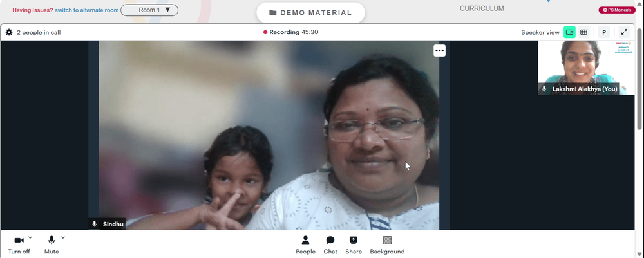Click the 'Speaker view' label
The image size is (644, 258).
coord(540,32)
